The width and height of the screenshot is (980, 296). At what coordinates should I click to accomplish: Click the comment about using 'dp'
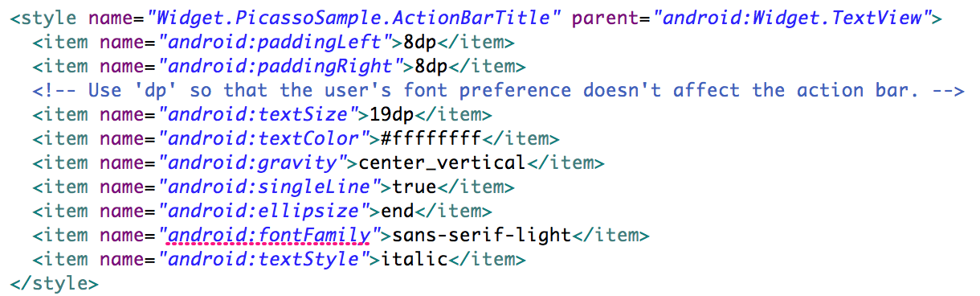(498, 89)
